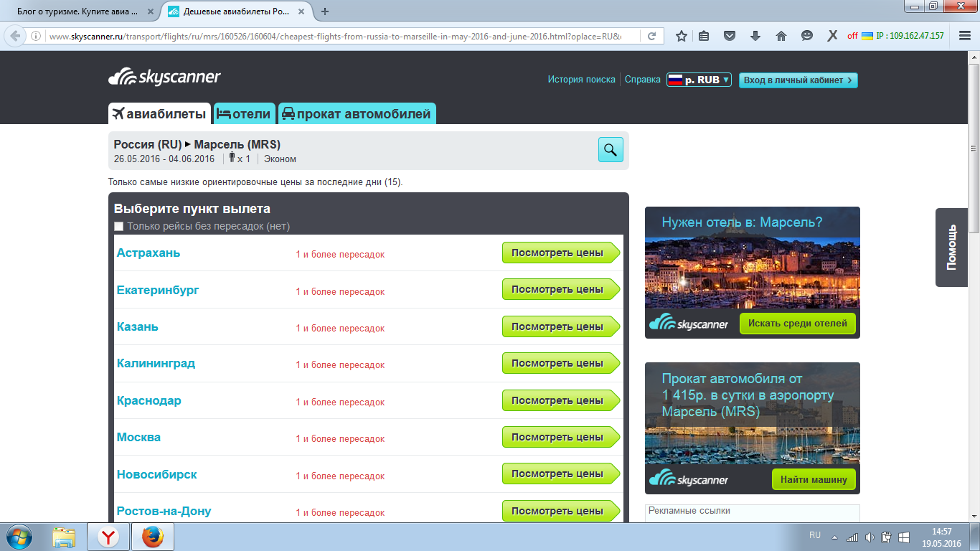Pick Москва as departure point
The height and width of the screenshot is (551, 980).
tap(138, 437)
